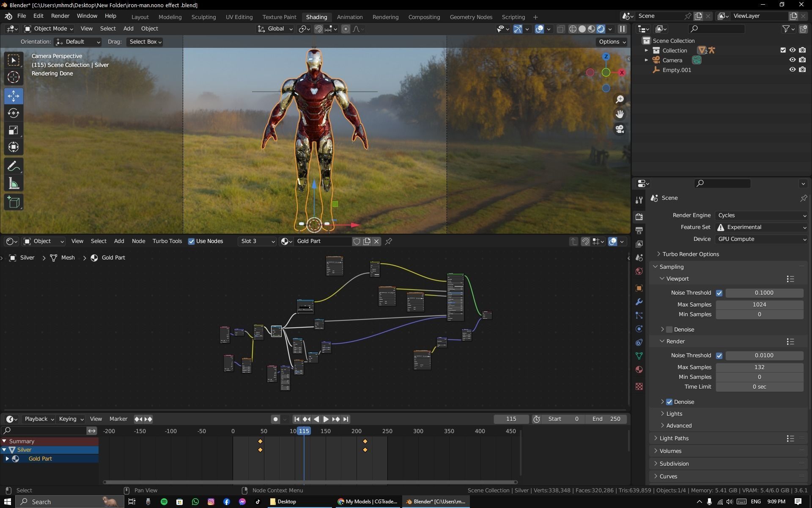
Task: Select the Add Cube tool
Action: 14,202
